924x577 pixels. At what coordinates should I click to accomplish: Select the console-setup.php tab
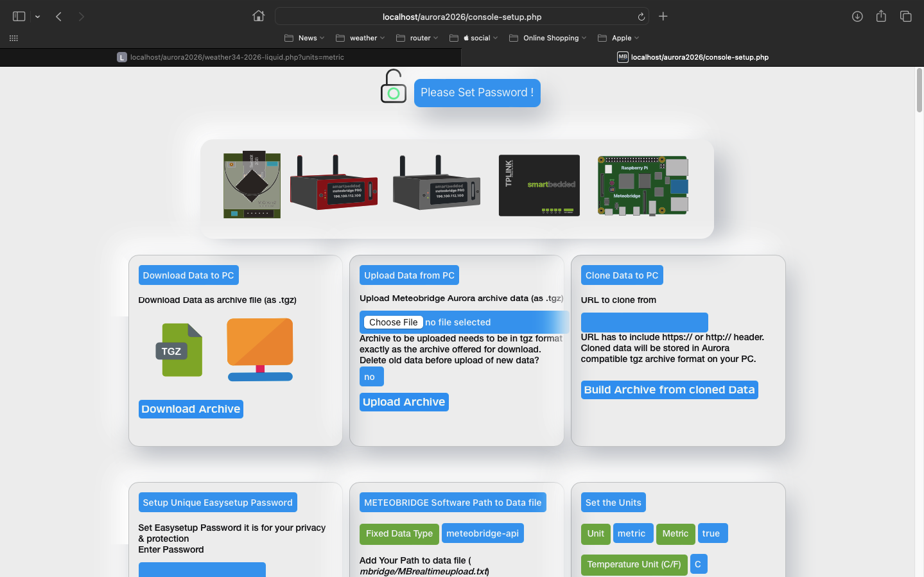[693, 57]
